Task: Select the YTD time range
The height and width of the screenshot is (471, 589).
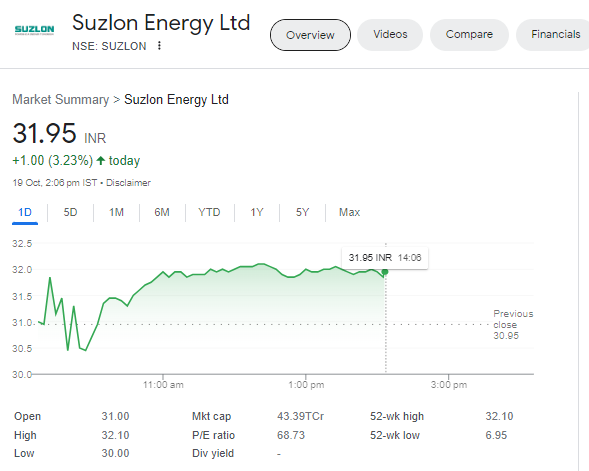Action: (209, 213)
